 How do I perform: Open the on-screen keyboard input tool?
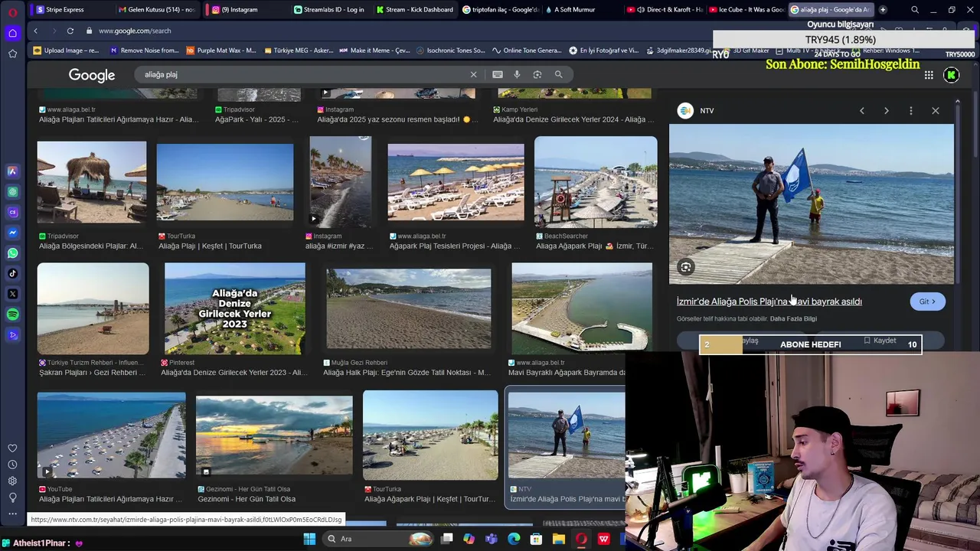point(498,74)
